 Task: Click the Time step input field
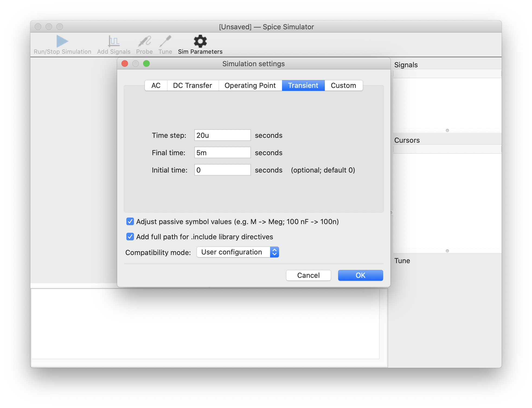222,135
